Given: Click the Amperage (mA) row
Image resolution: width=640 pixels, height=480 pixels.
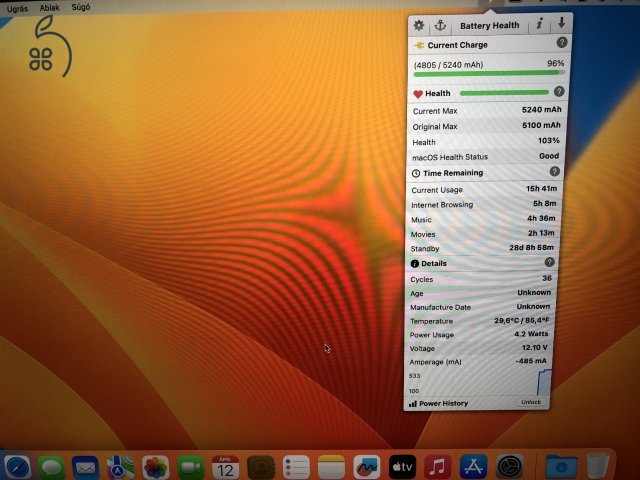Looking at the screenshot, I should tap(478, 362).
